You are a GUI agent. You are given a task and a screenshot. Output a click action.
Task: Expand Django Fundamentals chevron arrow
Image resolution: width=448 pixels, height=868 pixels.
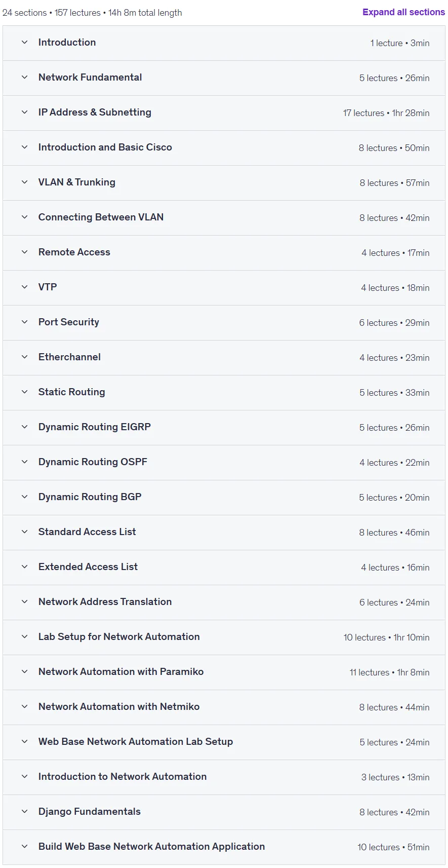[24, 812]
